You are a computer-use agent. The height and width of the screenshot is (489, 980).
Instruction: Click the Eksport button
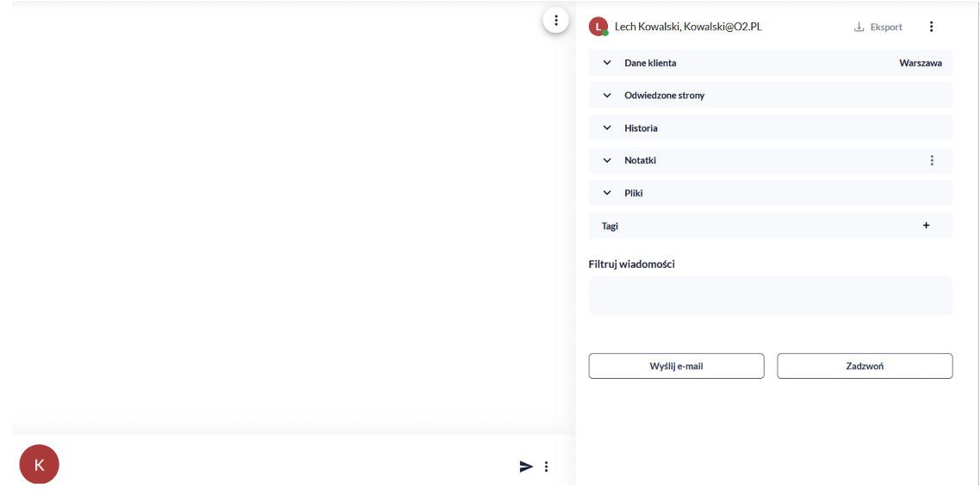[878, 27]
